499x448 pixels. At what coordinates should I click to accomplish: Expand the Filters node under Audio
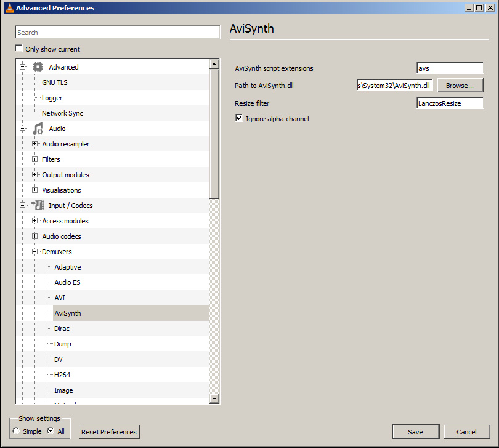coord(35,159)
